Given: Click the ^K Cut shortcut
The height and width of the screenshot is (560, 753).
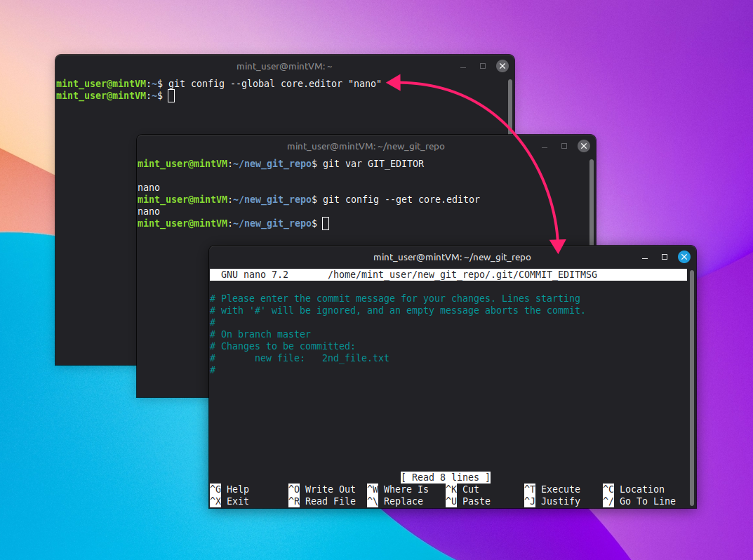Looking at the screenshot, I should coord(462,489).
